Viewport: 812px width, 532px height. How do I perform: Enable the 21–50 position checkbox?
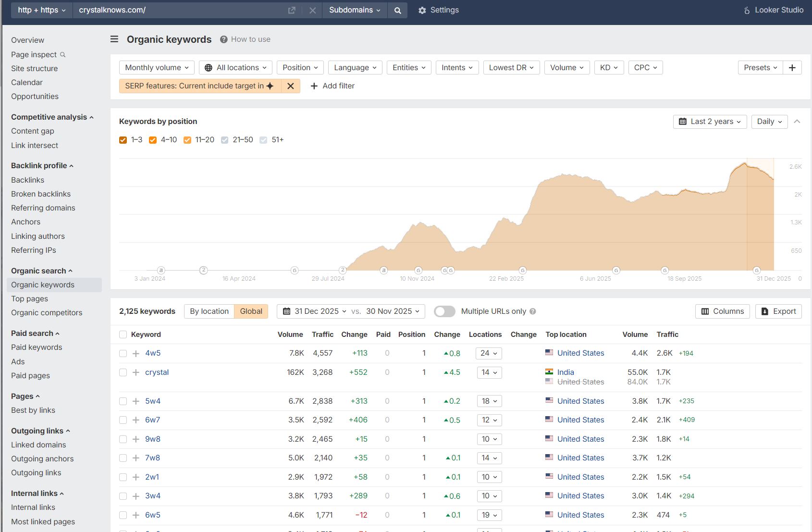tap(224, 140)
